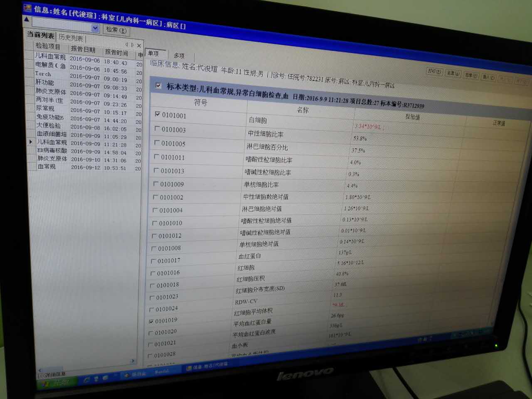Tick checkbox for item 0101011

click(x=156, y=156)
